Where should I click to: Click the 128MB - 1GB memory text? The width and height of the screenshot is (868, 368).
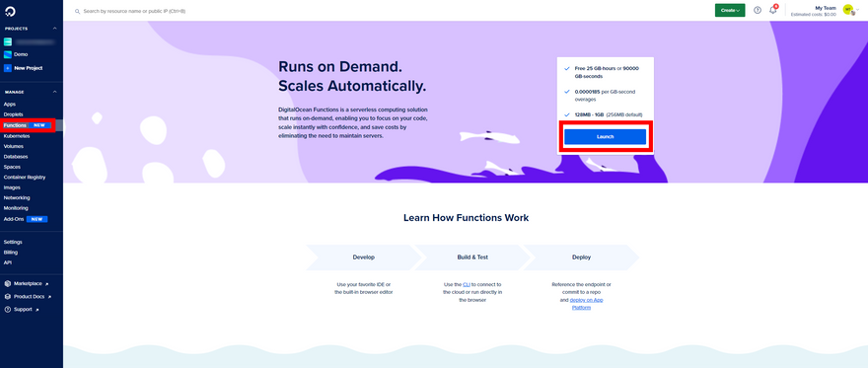[609, 114]
